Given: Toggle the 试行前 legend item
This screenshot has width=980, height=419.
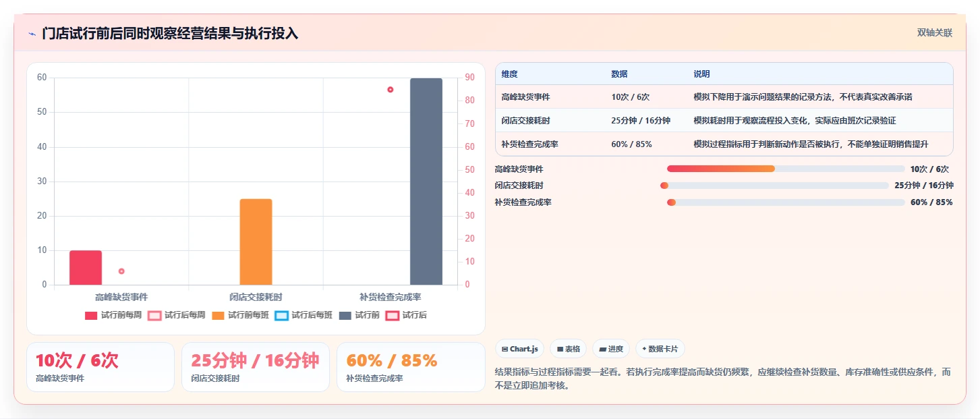Looking at the screenshot, I should click(x=359, y=315).
